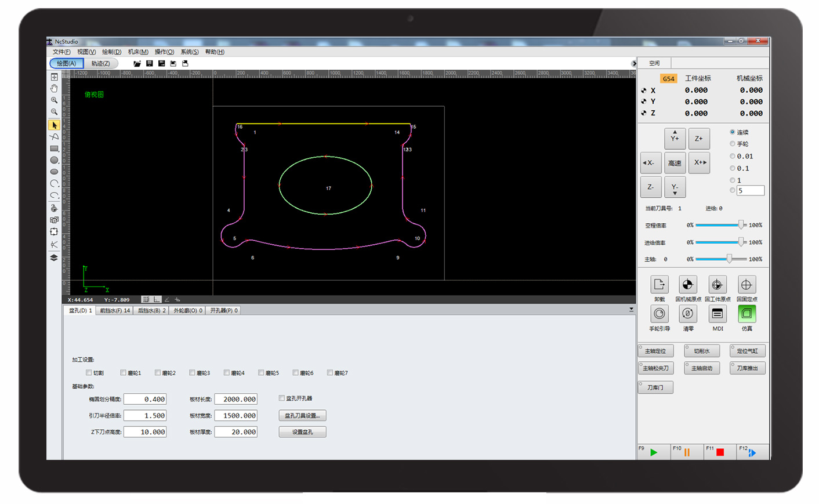Choose the rectangle drawing tool

54,148
